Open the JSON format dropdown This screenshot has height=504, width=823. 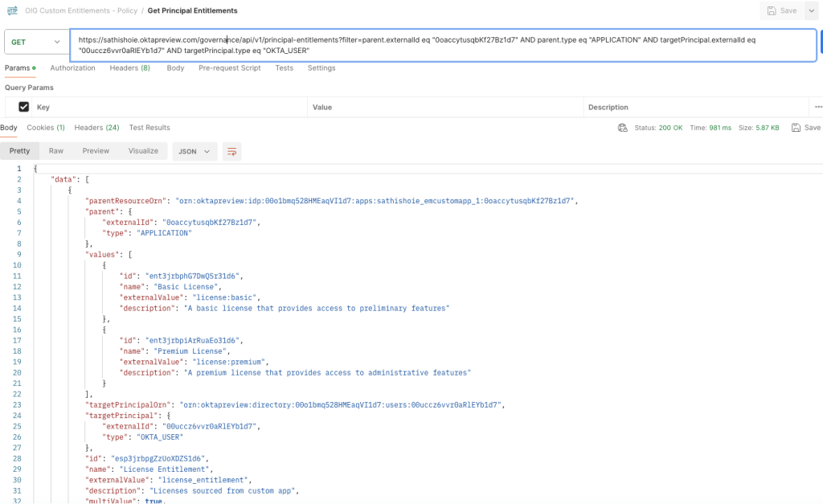coord(194,151)
